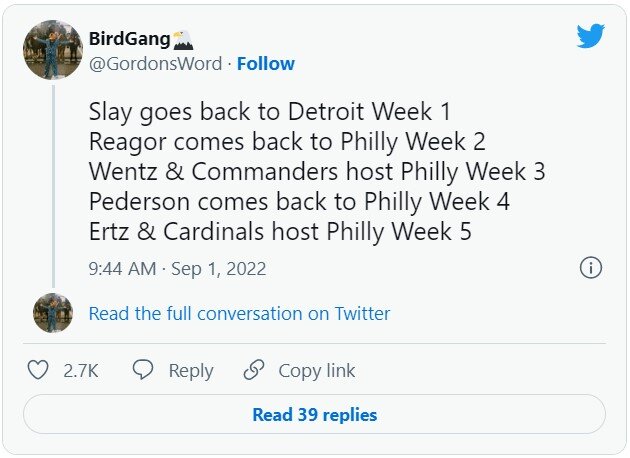Click the eagle emoji beside BirdGang
The height and width of the screenshot is (458, 630).
tap(182, 40)
